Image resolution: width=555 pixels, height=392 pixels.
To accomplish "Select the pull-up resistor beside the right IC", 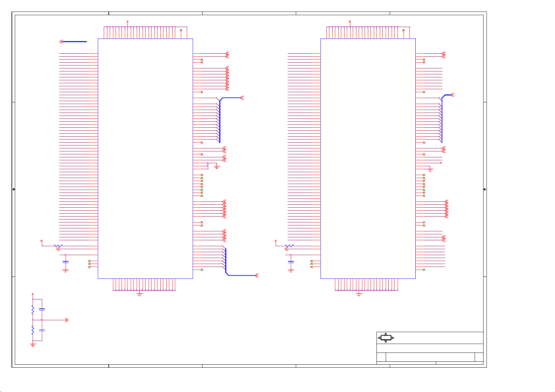I will coord(290,246).
